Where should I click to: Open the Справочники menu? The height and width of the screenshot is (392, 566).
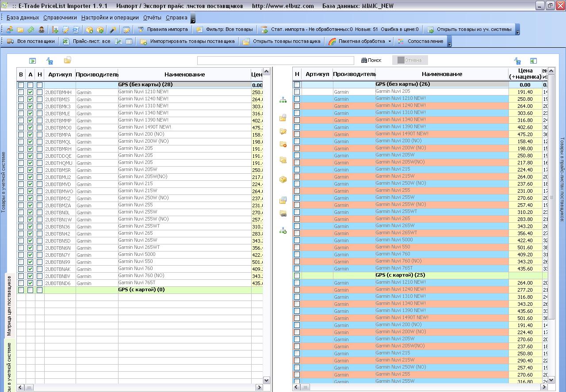pos(60,18)
